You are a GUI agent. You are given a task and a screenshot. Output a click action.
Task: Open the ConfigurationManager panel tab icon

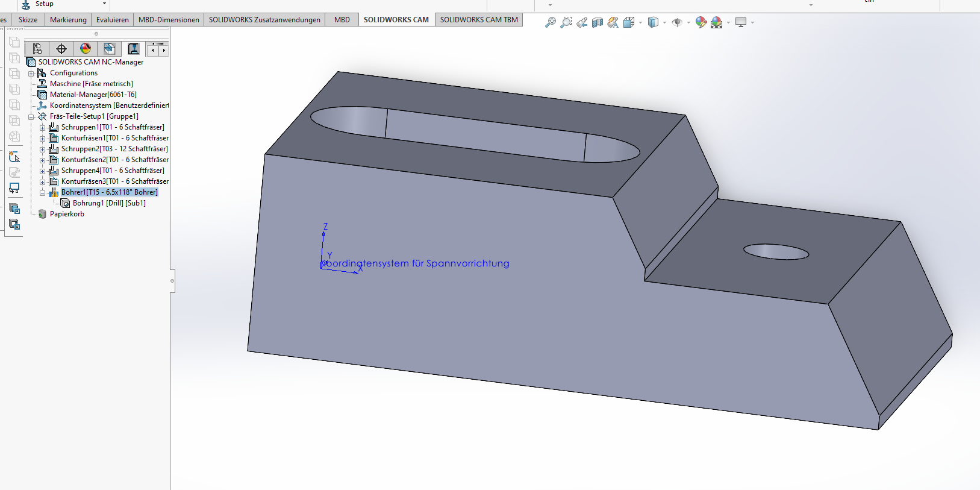(x=37, y=49)
